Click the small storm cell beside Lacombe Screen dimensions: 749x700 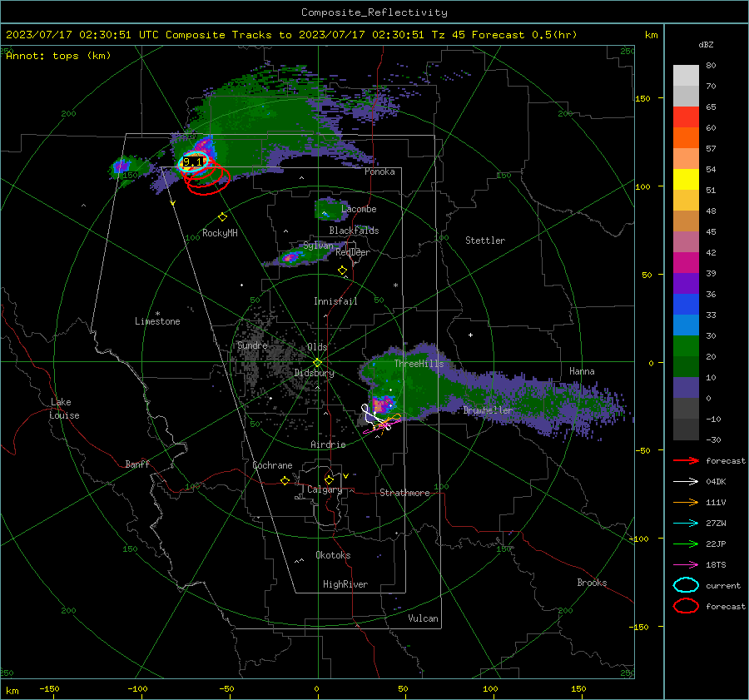click(330, 210)
